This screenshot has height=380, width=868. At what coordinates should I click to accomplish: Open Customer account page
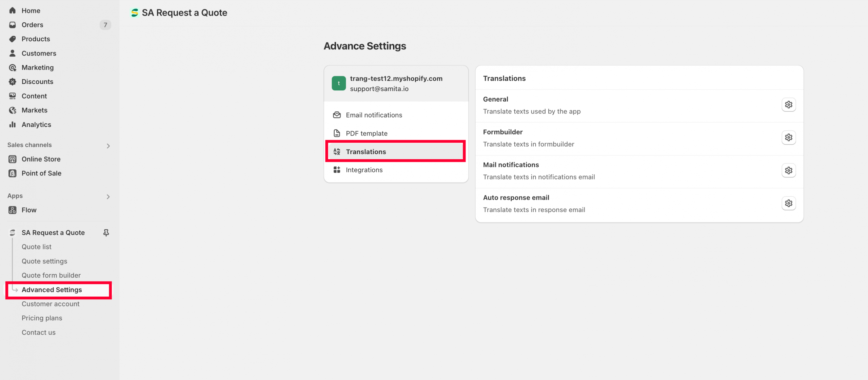(x=51, y=304)
